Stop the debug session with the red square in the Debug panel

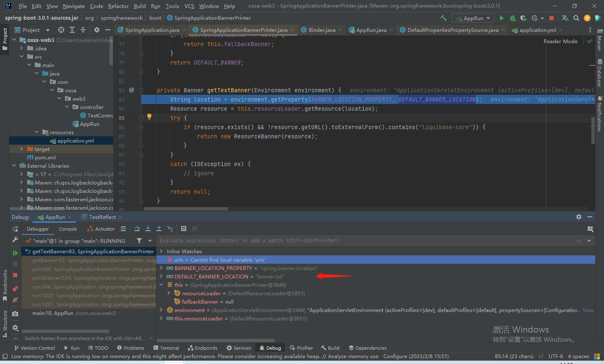[x=15, y=275]
